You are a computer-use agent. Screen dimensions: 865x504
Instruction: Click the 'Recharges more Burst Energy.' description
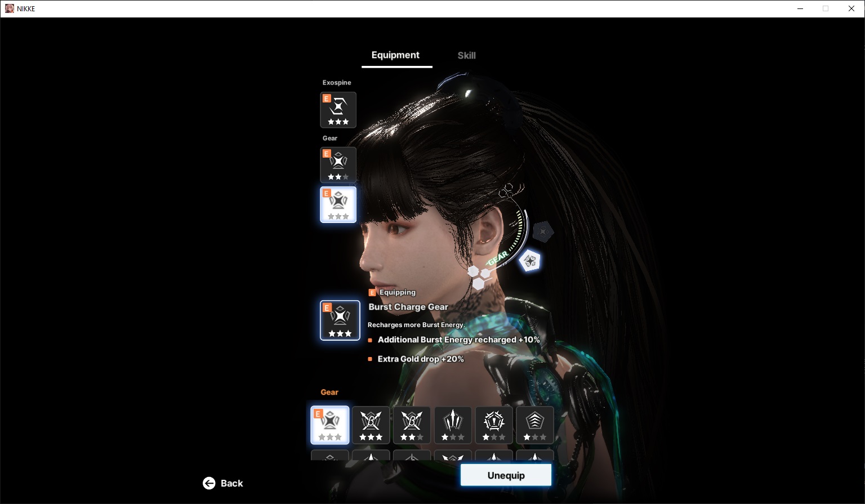coord(416,325)
